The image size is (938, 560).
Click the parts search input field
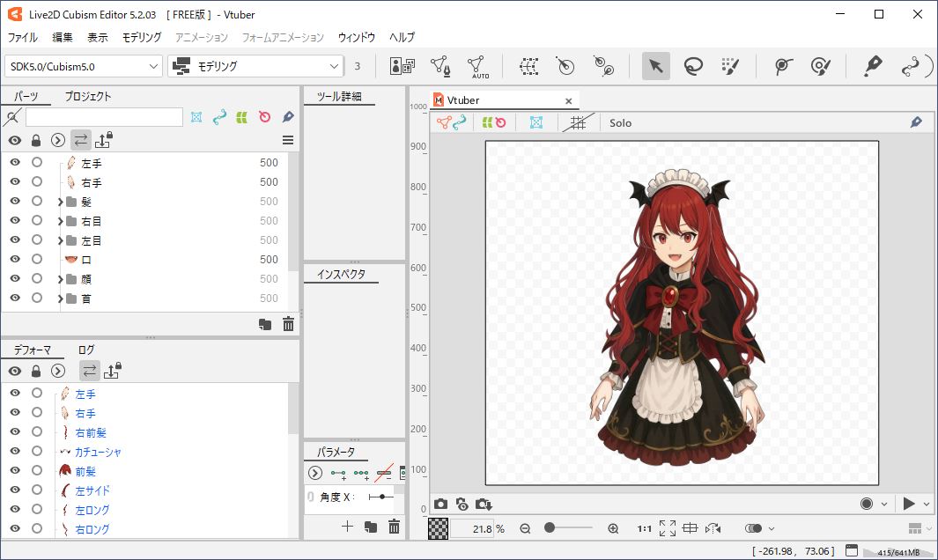pos(104,117)
